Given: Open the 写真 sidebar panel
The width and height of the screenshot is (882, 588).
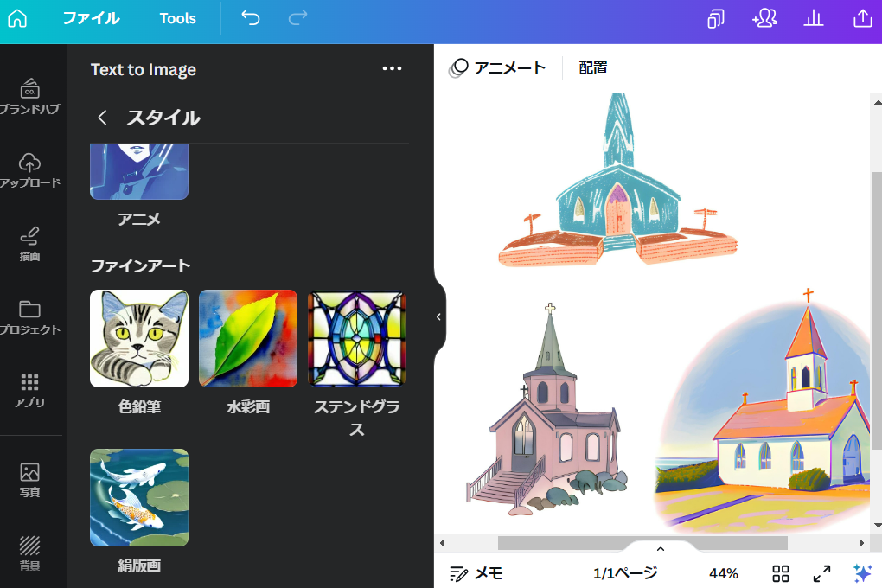Looking at the screenshot, I should [x=29, y=480].
